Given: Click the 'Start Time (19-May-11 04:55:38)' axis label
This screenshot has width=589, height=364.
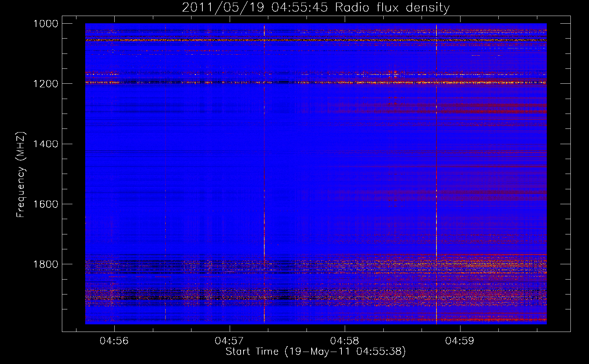Looking at the screenshot, I should tap(316, 352).
